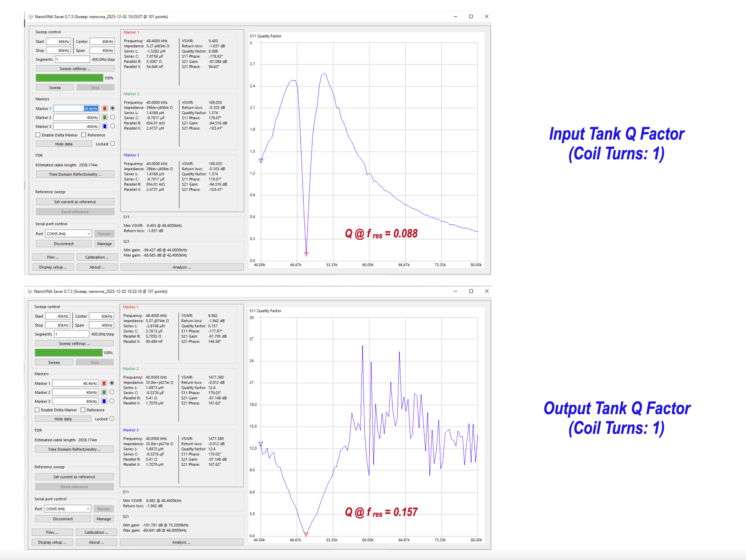The height and width of the screenshot is (560, 746).
Task: Open the Analysis panel in bottom window
Action: coord(181,542)
